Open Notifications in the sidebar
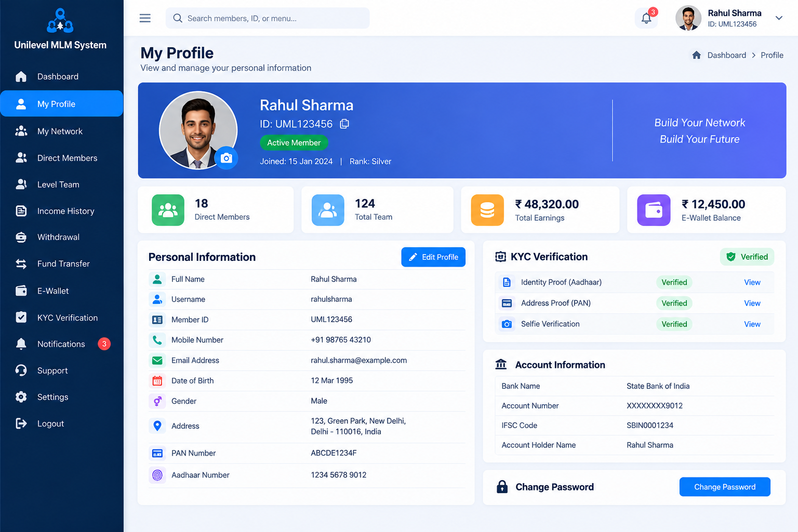Viewport: 798px width, 532px height. (62, 344)
